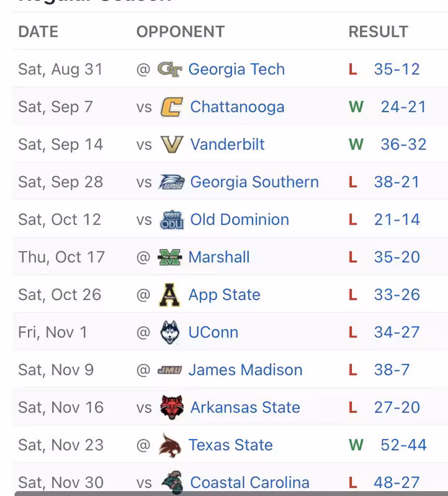This screenshot has height=496, width=448.
Task: Click the James Madison JMU logo
Action: (x=169, y=370)
